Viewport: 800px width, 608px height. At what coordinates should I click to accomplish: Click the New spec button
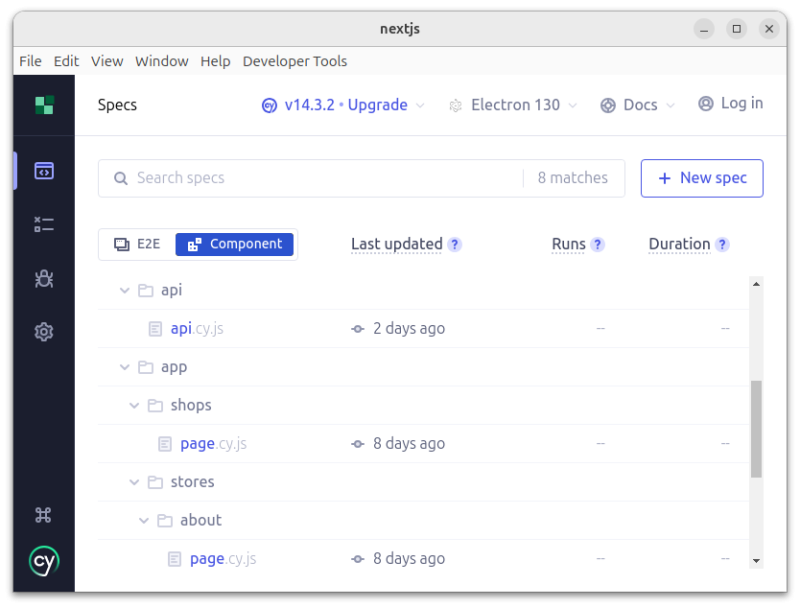point(702,178)
